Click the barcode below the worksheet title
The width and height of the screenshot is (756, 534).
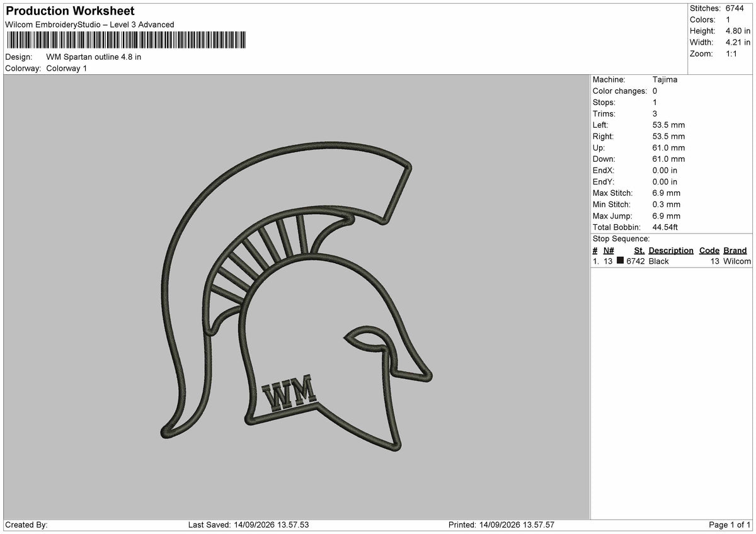click(x=126, y=40)
